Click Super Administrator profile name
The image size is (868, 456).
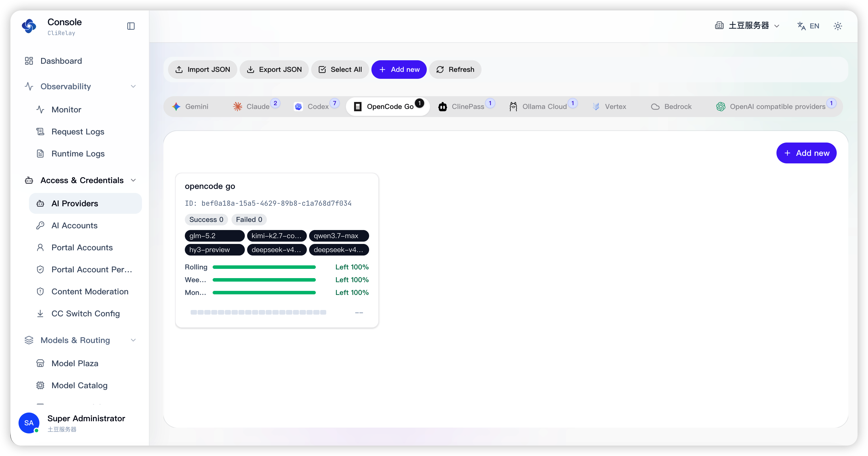86,419
